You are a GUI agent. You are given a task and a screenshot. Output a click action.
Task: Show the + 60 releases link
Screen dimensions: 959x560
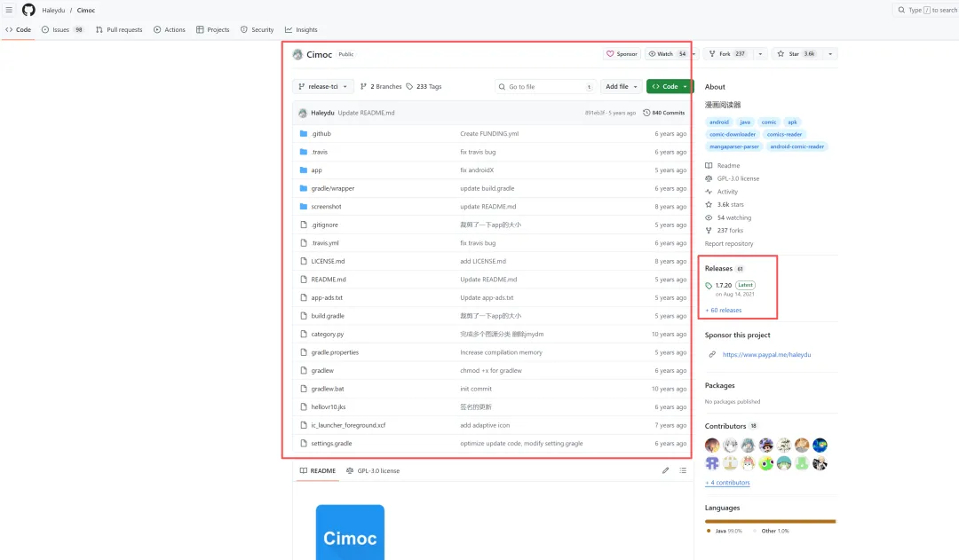724,311
